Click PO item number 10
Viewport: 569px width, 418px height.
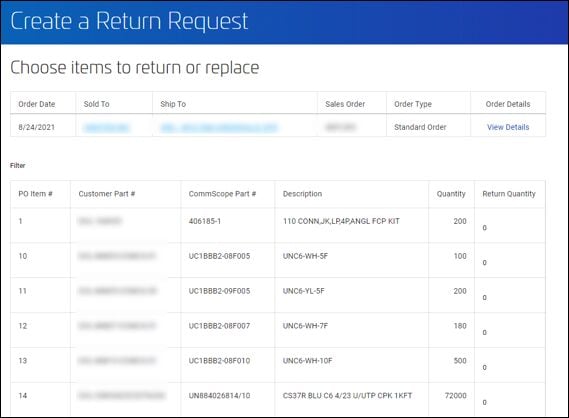pyautogui.click(x=22, y=256)
